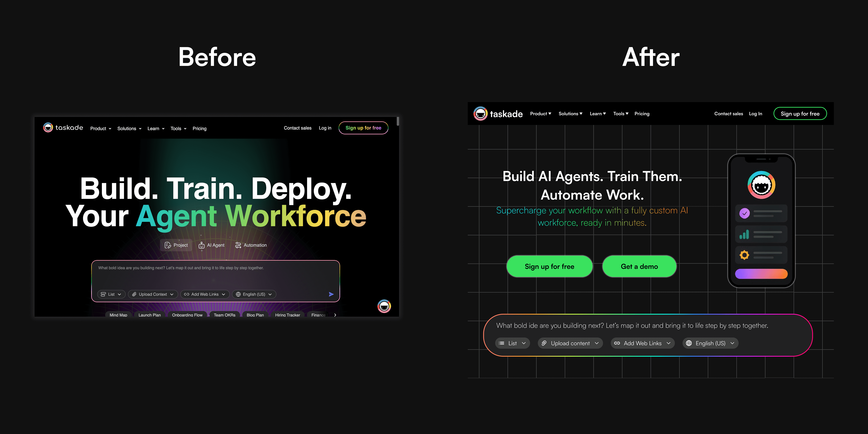
Task: Open the English (US) dropdown in the After design
Action: click(710, 343)
